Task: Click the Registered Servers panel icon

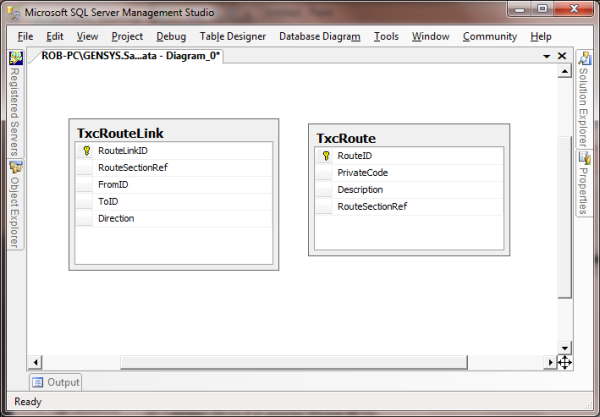Action: 16,58
